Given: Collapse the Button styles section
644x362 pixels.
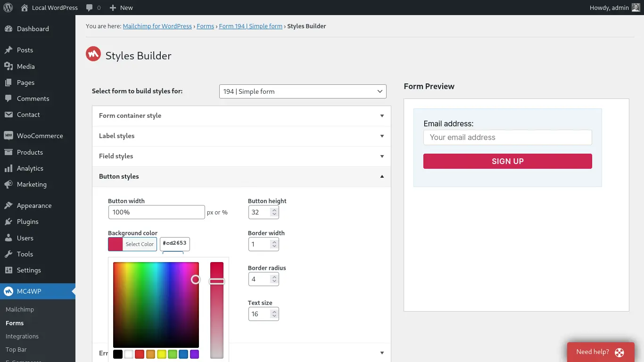Looking at the screenshot, I should pyautogui.click(x=241, y=176).
